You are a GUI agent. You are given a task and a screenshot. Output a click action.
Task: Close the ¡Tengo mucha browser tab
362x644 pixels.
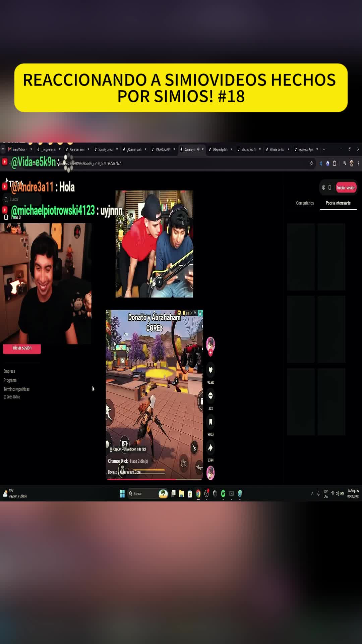pyautogui.click(x=60, y=149)
